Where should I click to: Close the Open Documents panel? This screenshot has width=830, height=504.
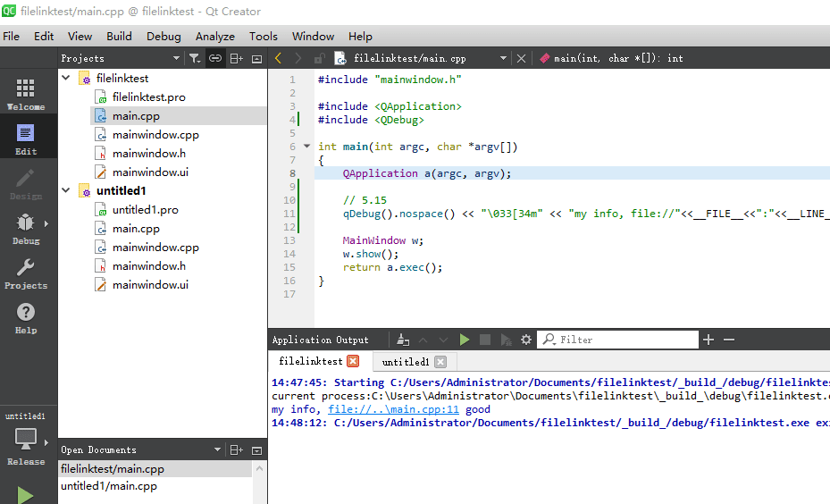256,450
